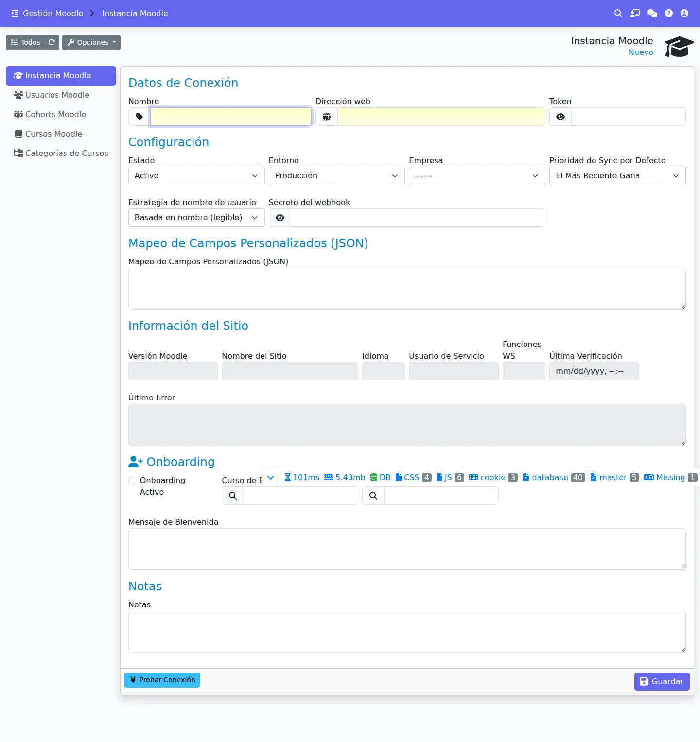Go to Gestión Moodle breadcrumb link
Screen dimensions: 700x742
(53, 13)
